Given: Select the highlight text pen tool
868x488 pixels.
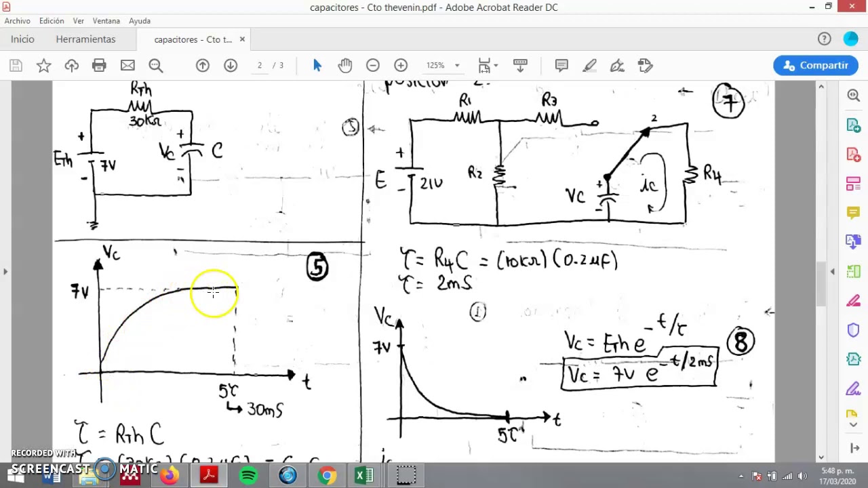Looking at the screenshot, I should pos(589,65).
